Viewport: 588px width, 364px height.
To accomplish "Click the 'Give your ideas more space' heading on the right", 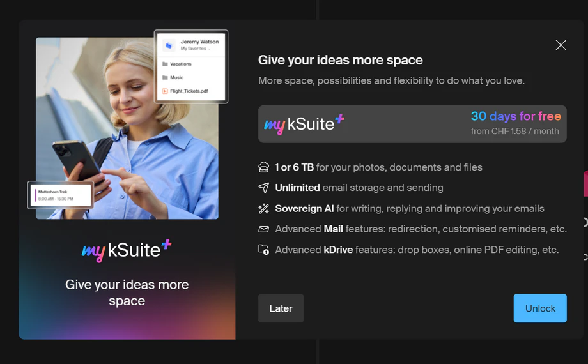I will 341,60.
